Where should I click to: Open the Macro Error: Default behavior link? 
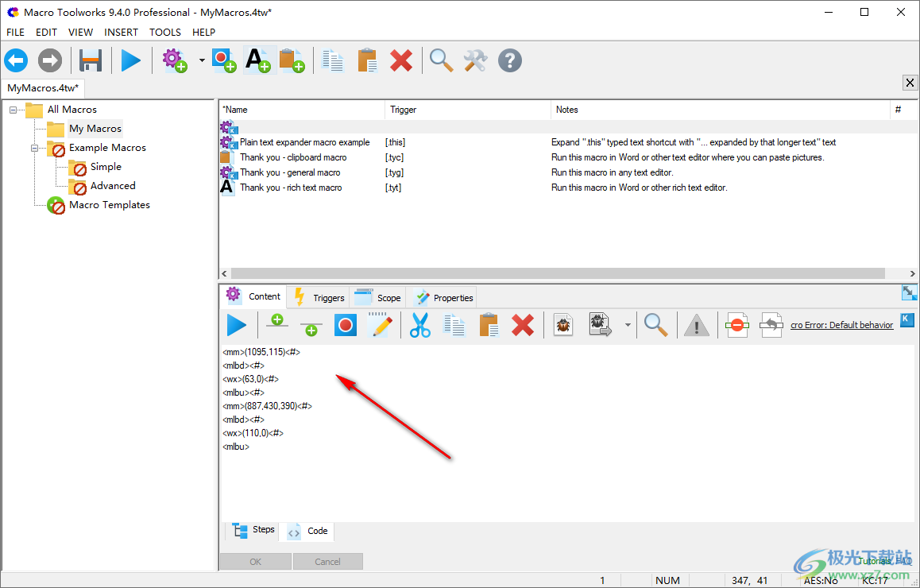842,325
